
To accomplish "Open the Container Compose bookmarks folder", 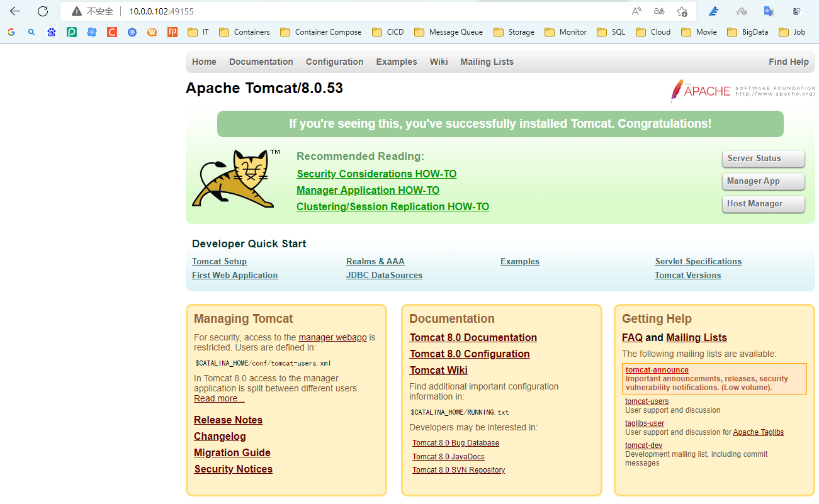I will click(321, 32).
